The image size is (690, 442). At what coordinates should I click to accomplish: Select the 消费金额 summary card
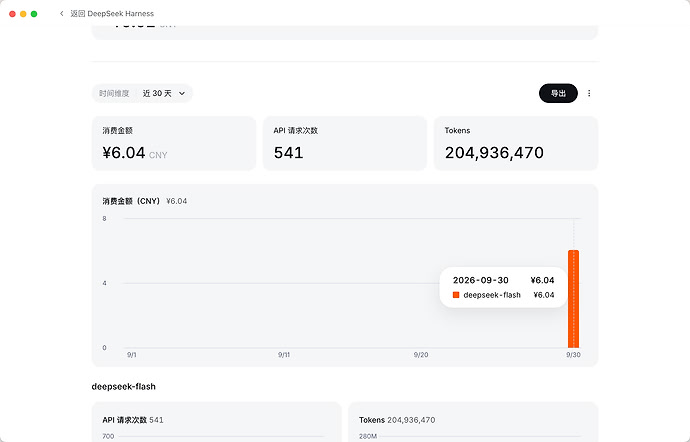[174, 144]
